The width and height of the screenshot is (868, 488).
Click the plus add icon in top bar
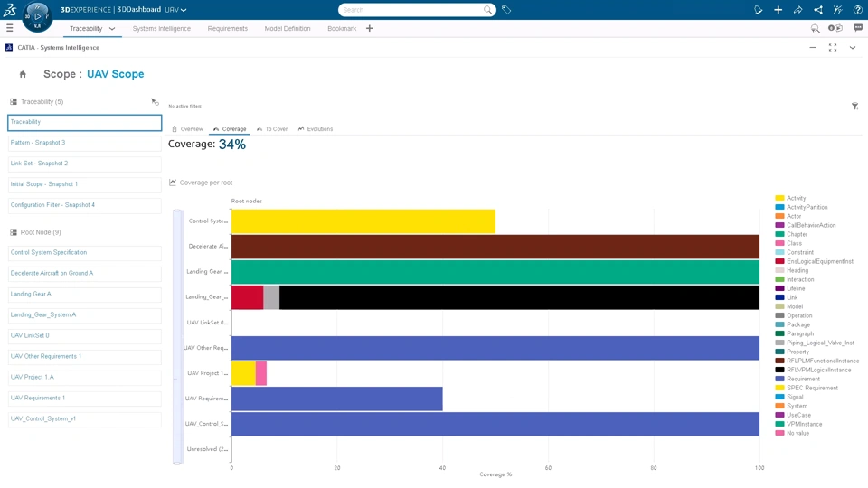tap(778, 9)
